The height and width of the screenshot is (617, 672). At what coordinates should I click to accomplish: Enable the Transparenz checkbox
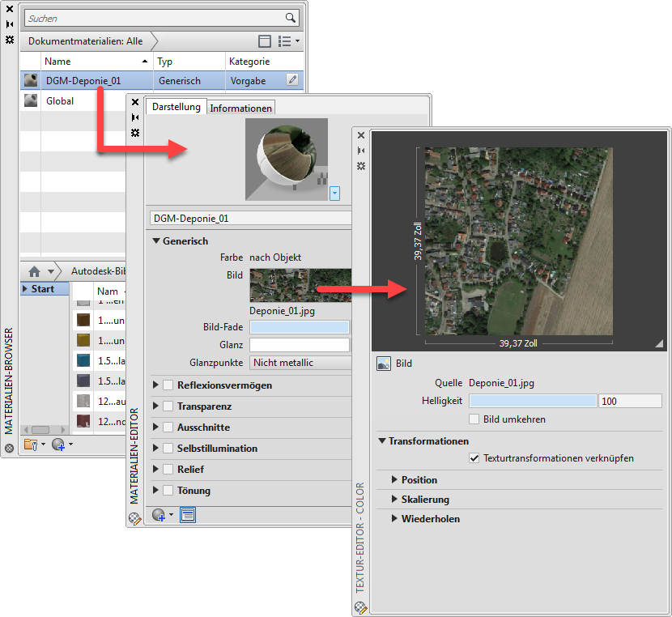pos(168,406)
